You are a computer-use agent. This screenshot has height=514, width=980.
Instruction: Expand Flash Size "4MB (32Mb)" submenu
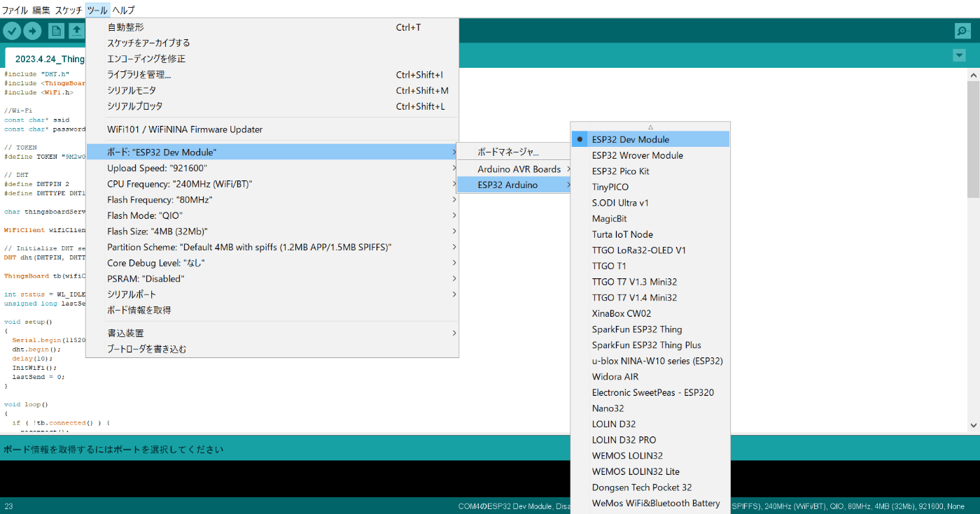272,231
